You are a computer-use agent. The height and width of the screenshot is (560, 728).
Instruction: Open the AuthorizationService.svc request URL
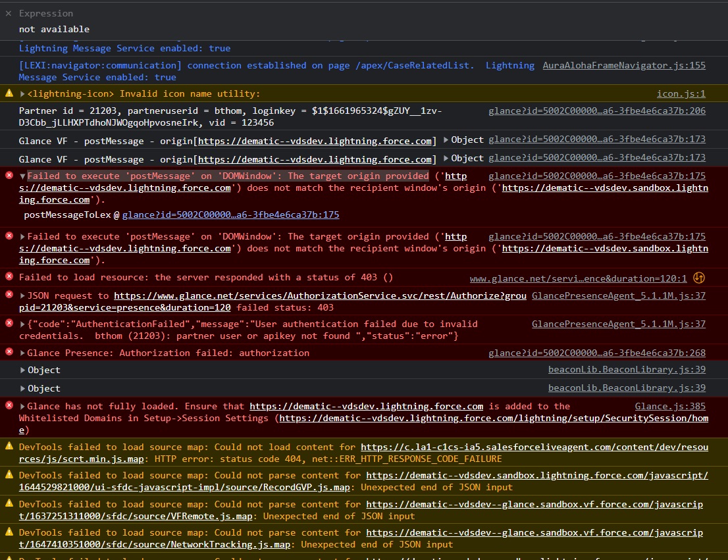point(320,296)
